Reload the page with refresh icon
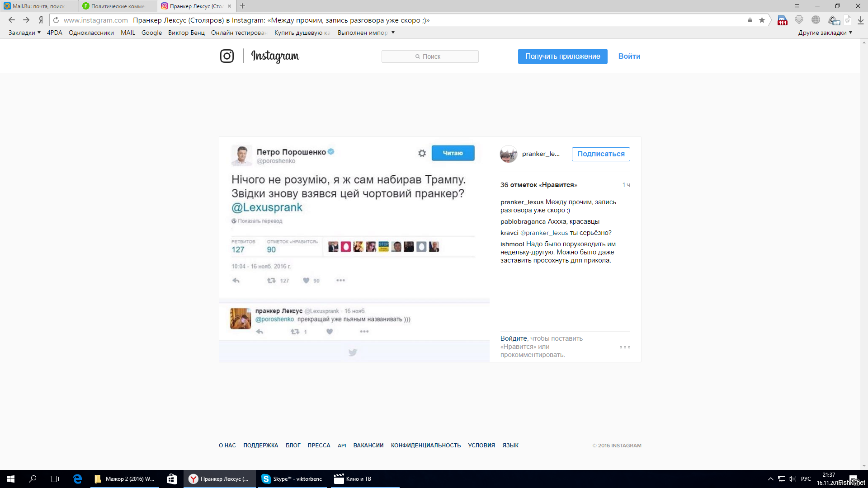The image size is (868, 488). tap(56, 20)
